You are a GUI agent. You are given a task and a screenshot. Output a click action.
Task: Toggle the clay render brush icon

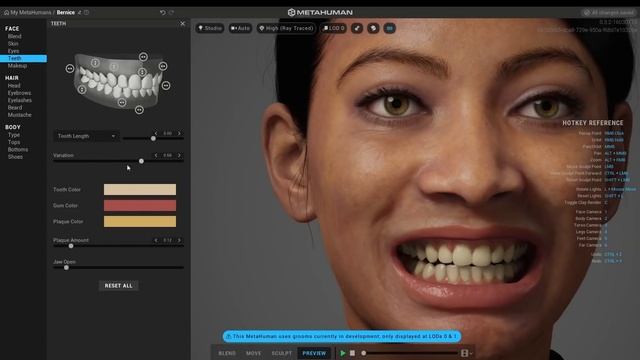pyautogui.click(x=357, y=28)
